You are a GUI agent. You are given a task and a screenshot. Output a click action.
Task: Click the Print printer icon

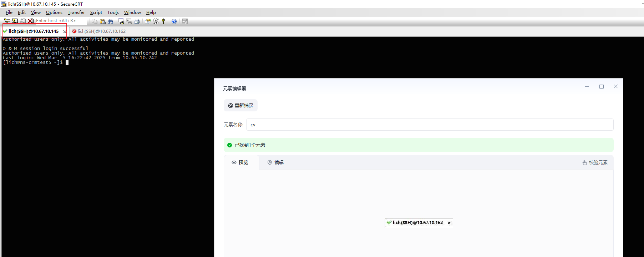[x=137, y=21]
